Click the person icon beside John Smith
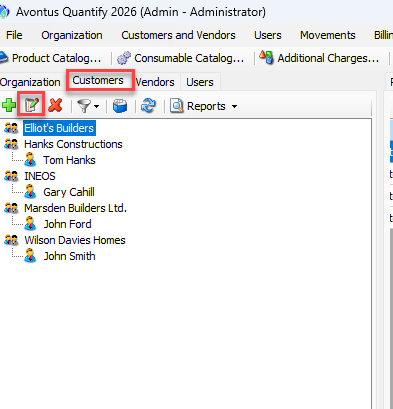The image size is (393, 409). pos(30,256)
